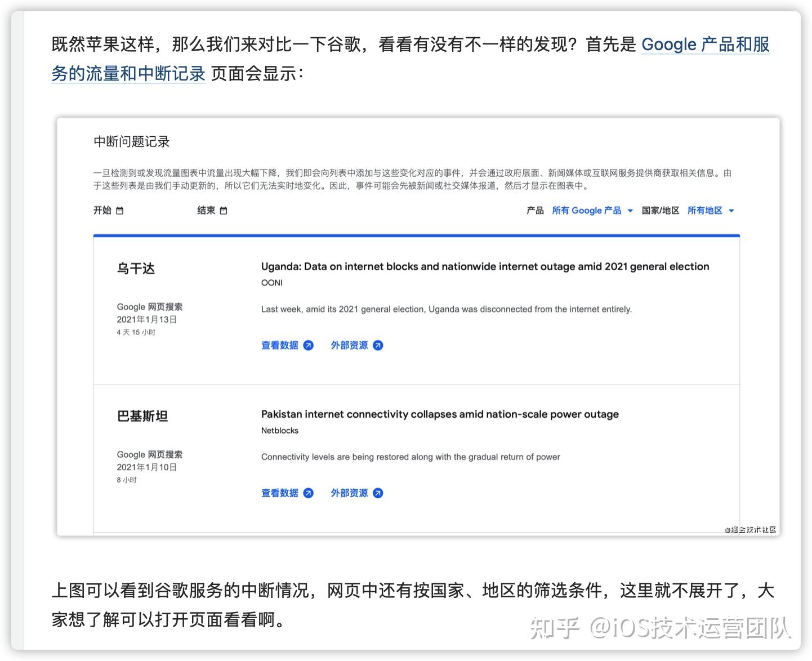Click the 结束 end date label
Screen dimensions: 812x661
click(206, 211)
